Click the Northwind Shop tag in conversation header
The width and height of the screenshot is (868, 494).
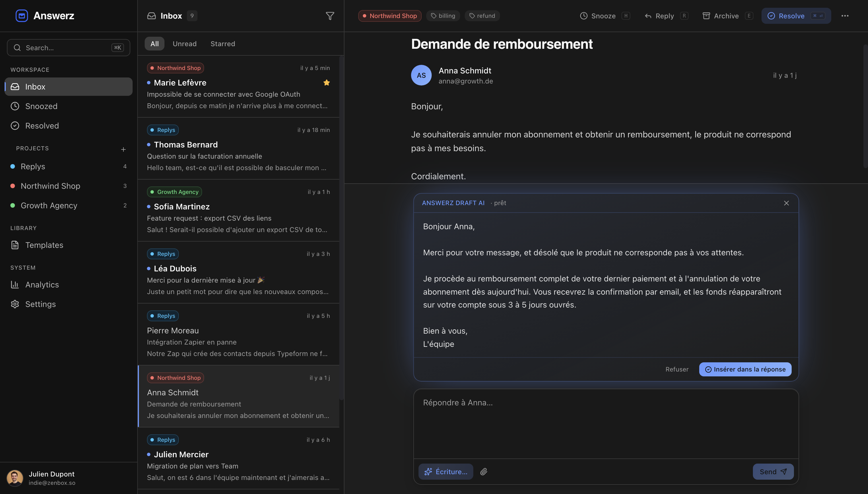[390, 15]
